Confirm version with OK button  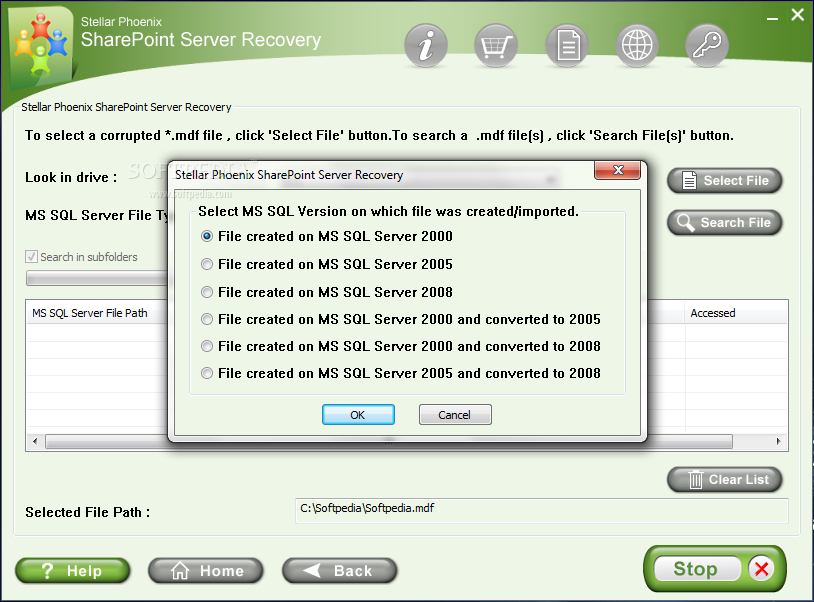coord(358,415)
